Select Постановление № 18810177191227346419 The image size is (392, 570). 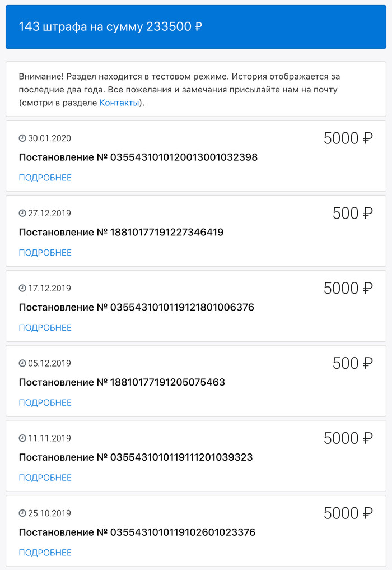point(121,232)
